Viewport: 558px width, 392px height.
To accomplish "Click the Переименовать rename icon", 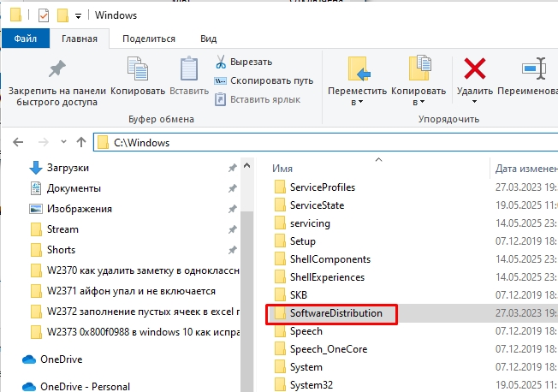I will (534, 68).
